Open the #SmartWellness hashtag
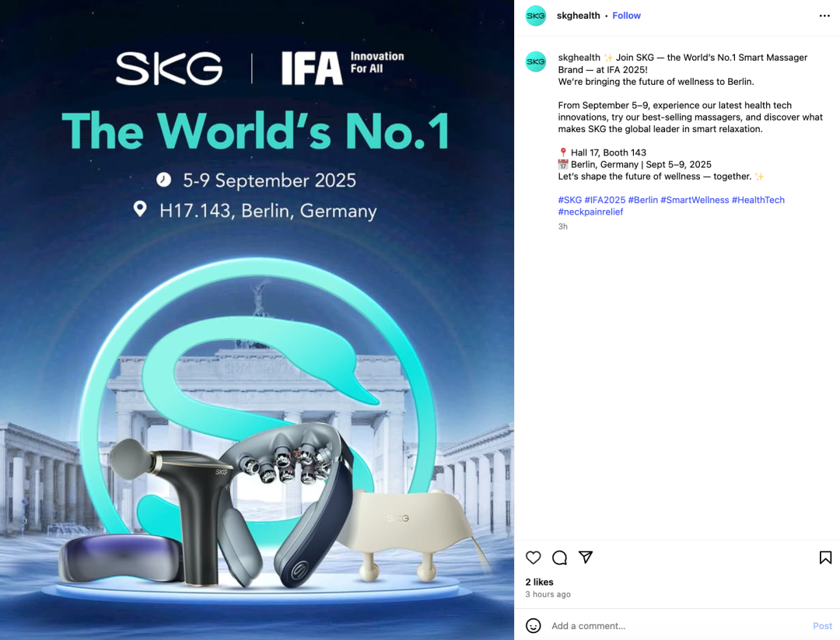 (695, 200)
